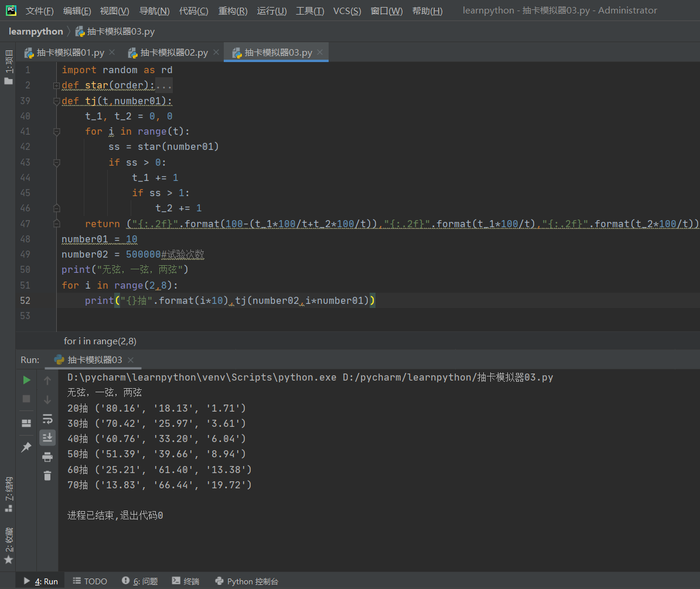Open the VCS(S) menu

click(347, 11)
